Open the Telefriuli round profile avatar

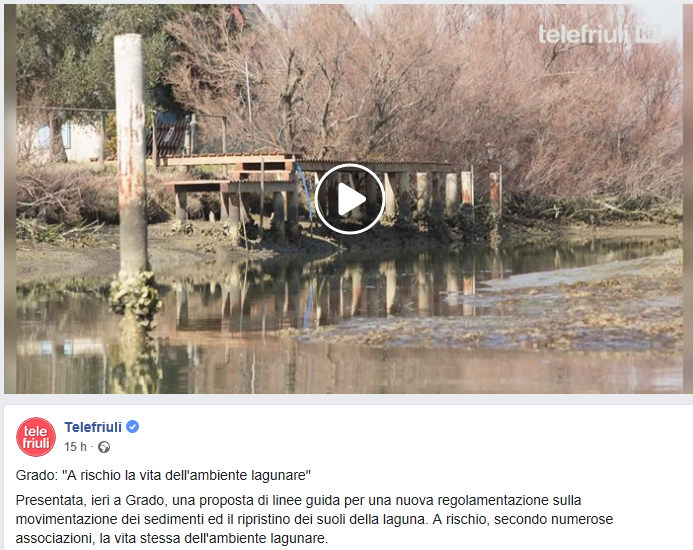[x=36, y=437]
